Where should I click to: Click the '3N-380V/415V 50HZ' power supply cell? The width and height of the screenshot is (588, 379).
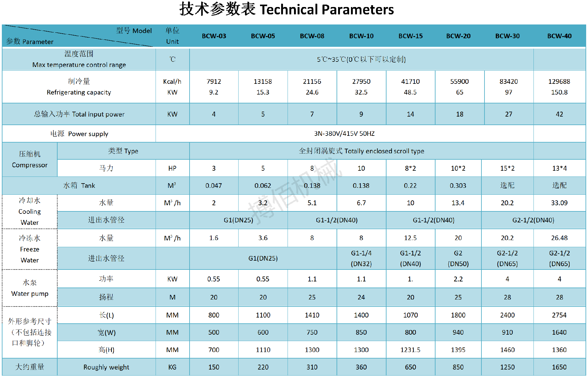tap(344, 134)
